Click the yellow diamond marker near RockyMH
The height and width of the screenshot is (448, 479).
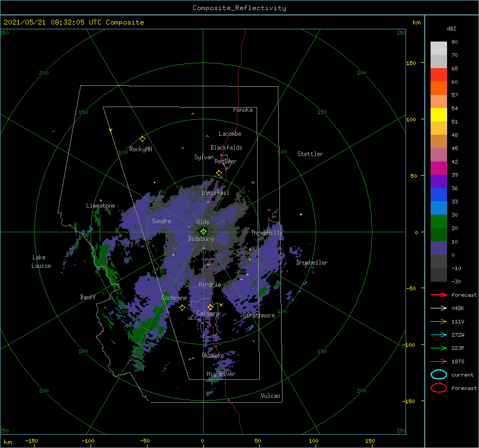142,139
